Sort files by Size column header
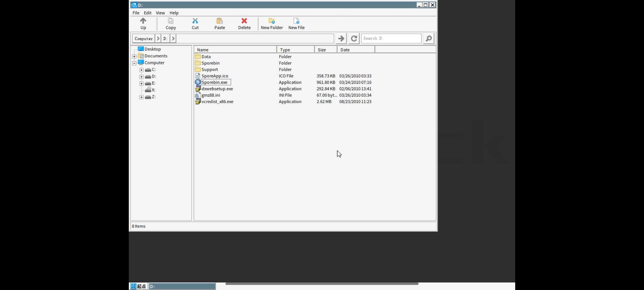 [321, 50]
